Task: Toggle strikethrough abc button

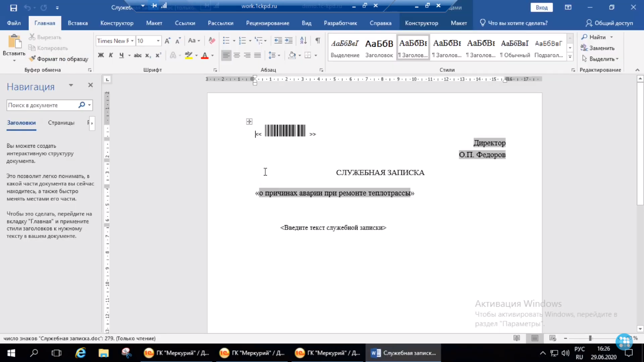Action: coord(138,55)
